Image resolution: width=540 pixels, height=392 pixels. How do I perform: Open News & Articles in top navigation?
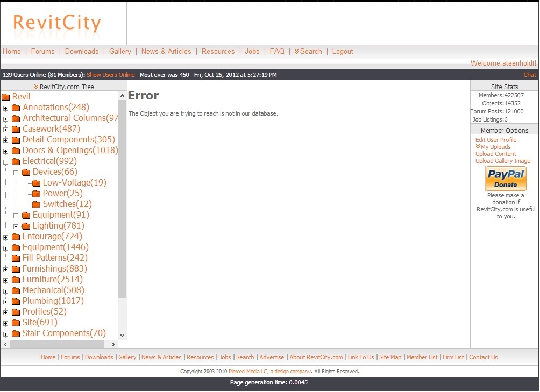[x=166, y=51]
